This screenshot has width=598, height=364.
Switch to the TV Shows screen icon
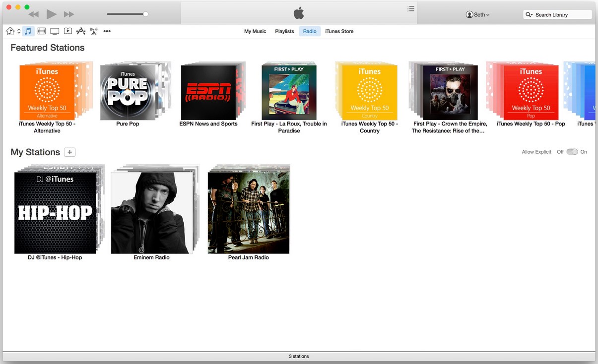coord(55,31)
